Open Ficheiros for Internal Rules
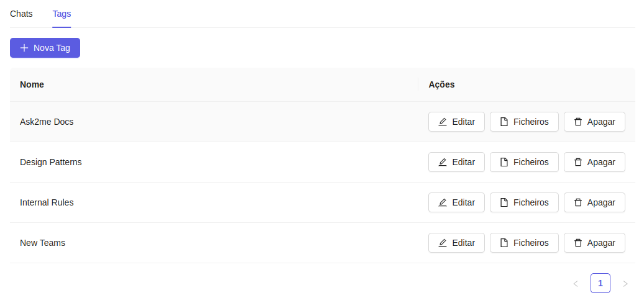The width and height of the screenshot is (644, 303). click(x=524, y=202)
